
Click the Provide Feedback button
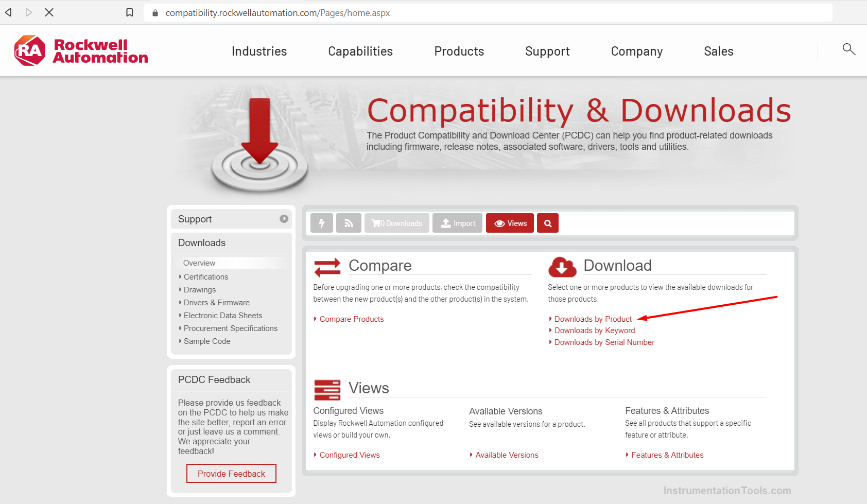click(231, 473)
